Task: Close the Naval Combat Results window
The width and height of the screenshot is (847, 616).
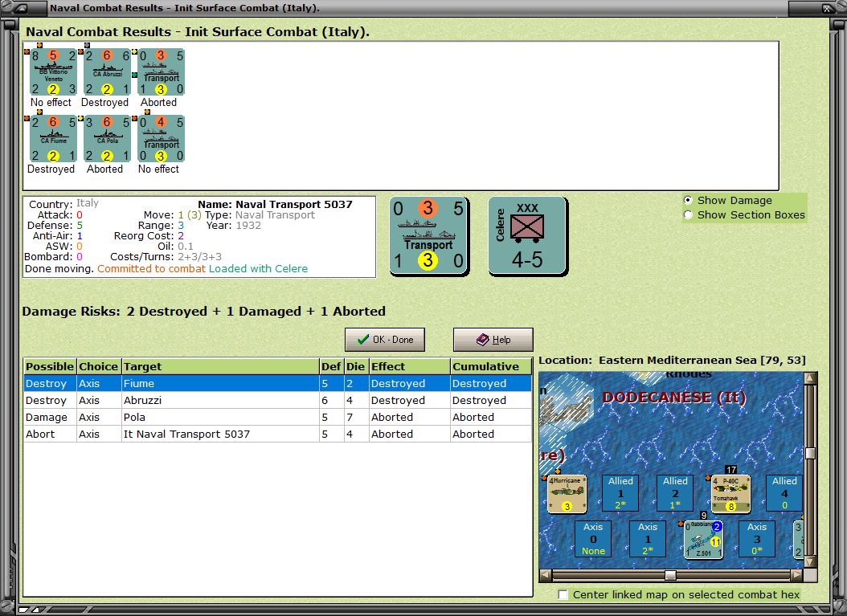Action: 827,8
